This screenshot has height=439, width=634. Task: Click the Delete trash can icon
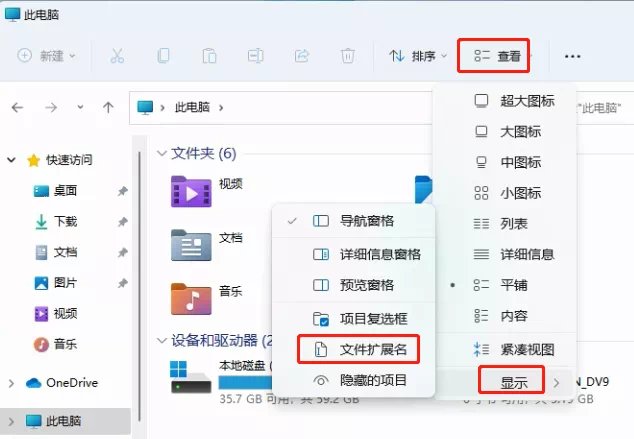tap(347, 56)
